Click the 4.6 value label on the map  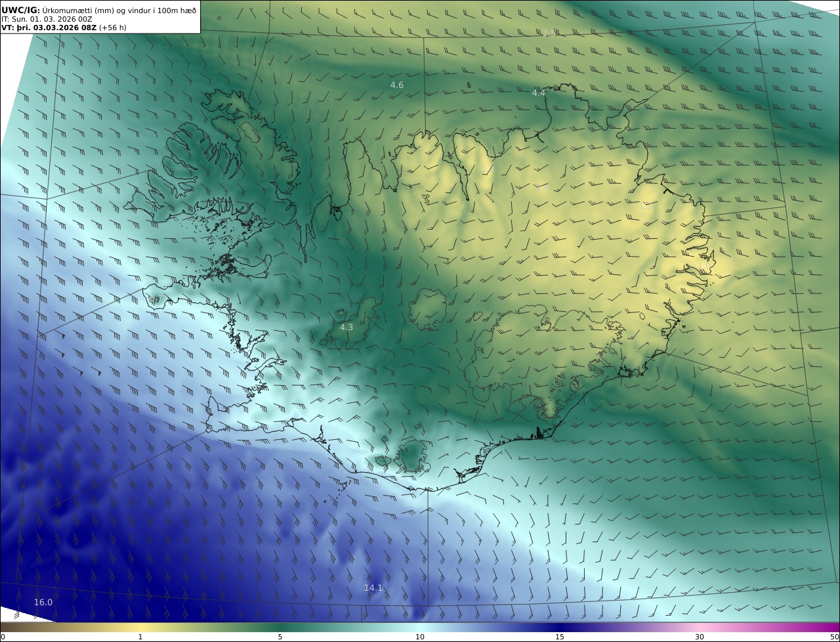click(x=397, y=85)
